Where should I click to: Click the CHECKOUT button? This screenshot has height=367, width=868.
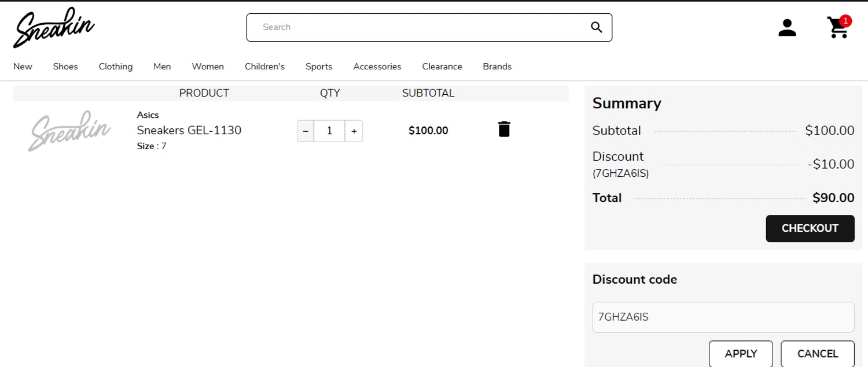[x=810, y=228]
